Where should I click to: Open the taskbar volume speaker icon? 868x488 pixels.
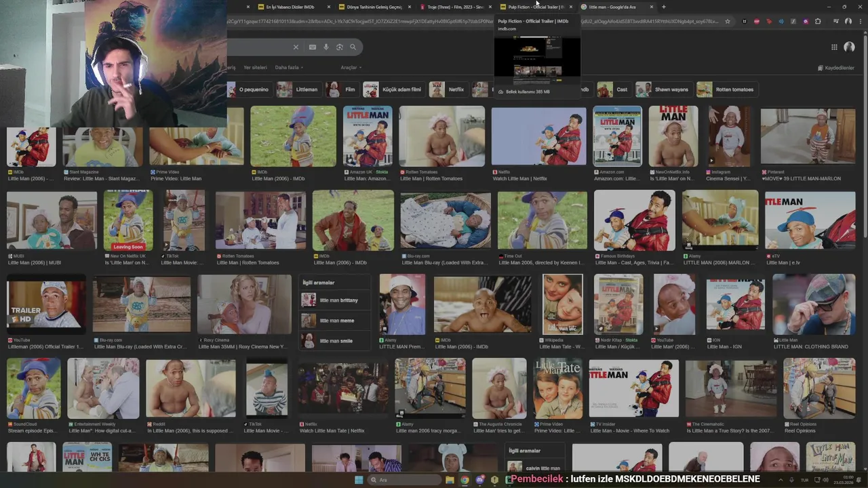pos(825,480)
